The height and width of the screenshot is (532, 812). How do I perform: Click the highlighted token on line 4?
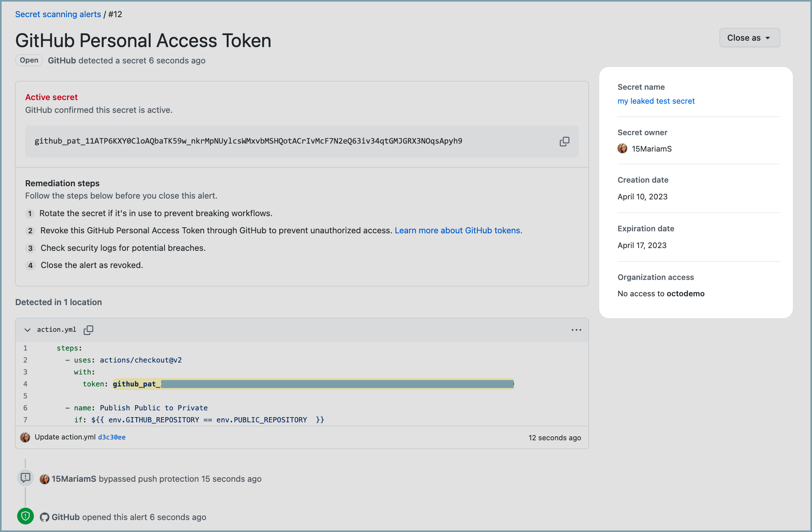coord(313,384)
